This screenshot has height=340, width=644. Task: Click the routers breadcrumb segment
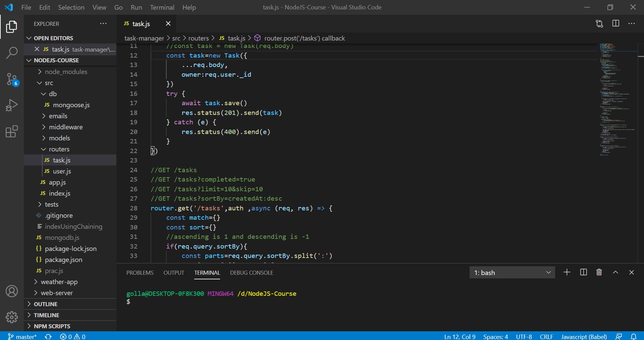[198, 38]
